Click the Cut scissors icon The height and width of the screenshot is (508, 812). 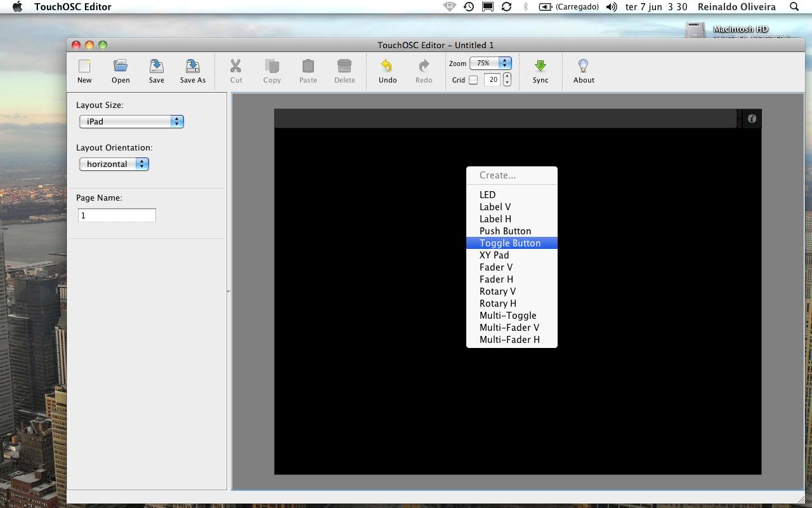point(236,66)
